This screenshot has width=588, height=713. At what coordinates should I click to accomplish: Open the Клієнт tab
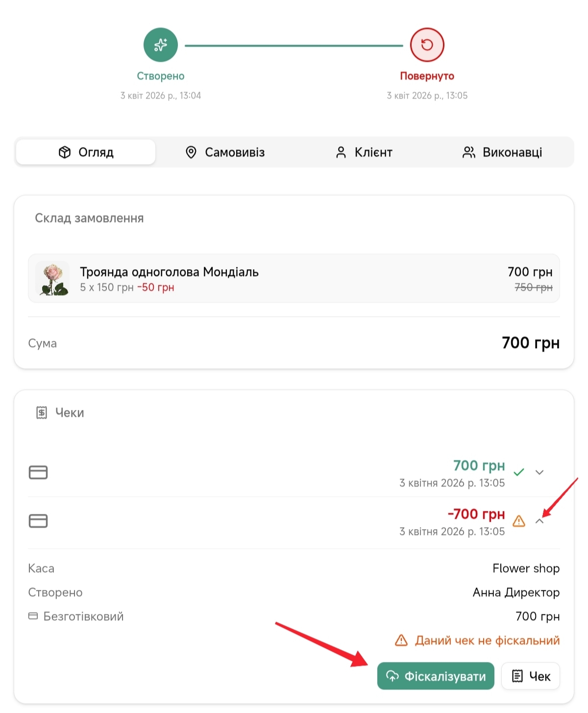pyautogui.click(x=364, y=153)
